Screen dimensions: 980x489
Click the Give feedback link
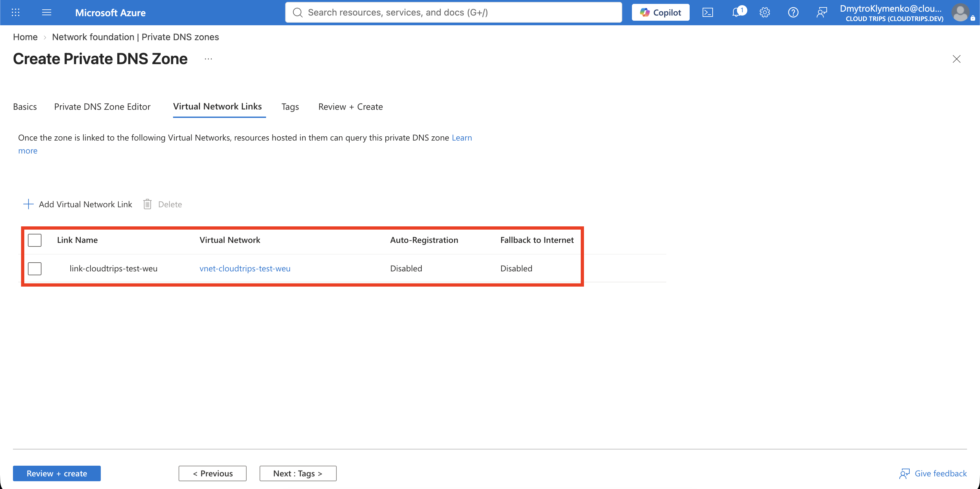pos(941,473)
